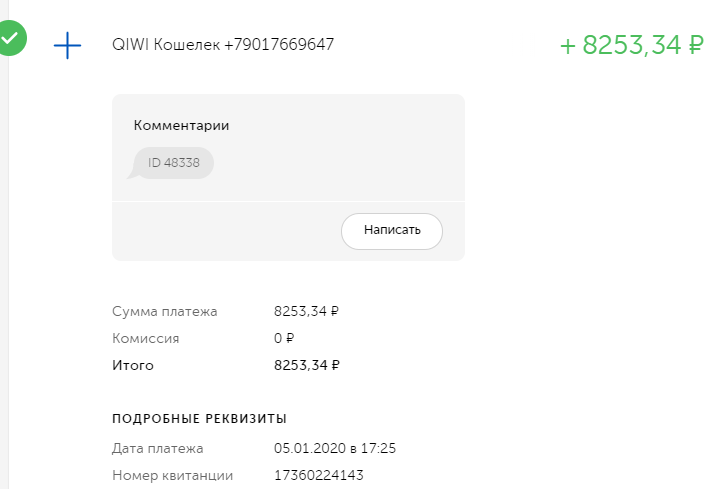Click the Сумма платежа label
Screen dimensions: 719x489
(165, 311)
